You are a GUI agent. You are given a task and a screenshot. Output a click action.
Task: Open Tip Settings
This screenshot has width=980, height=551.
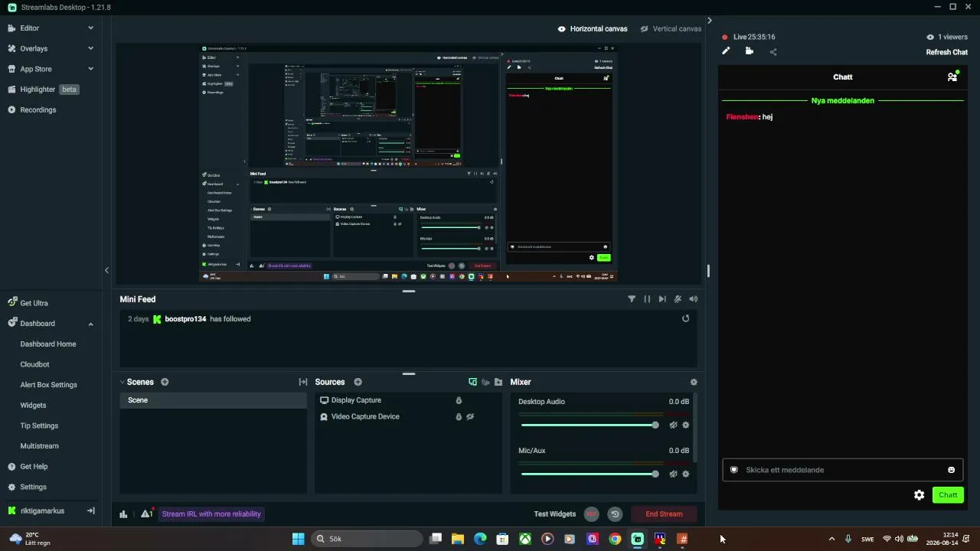(x=39, y=425)
